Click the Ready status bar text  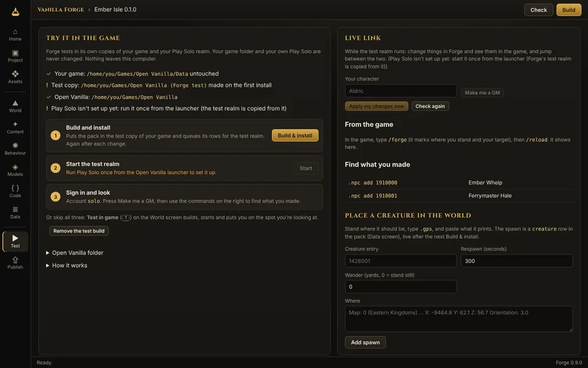coord(44,362)
